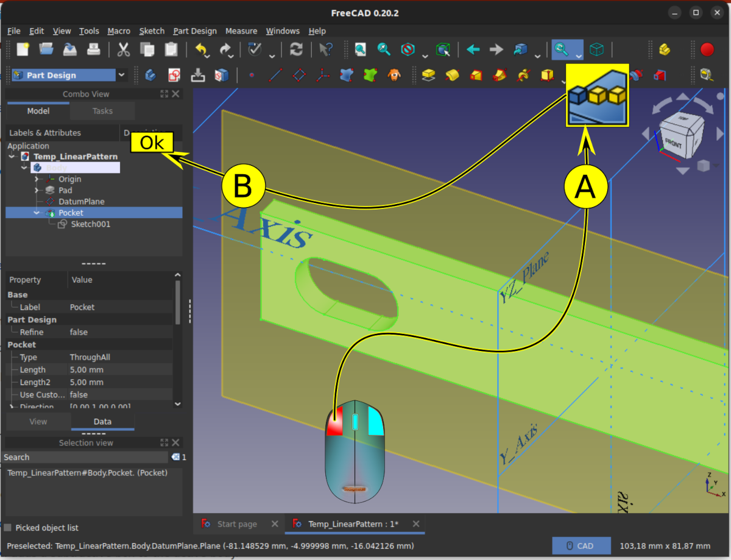The height and width of the screenshot is (560, 731).
Task: Create a new sketch
Action: pyautogui.click(x=174, y=75)
